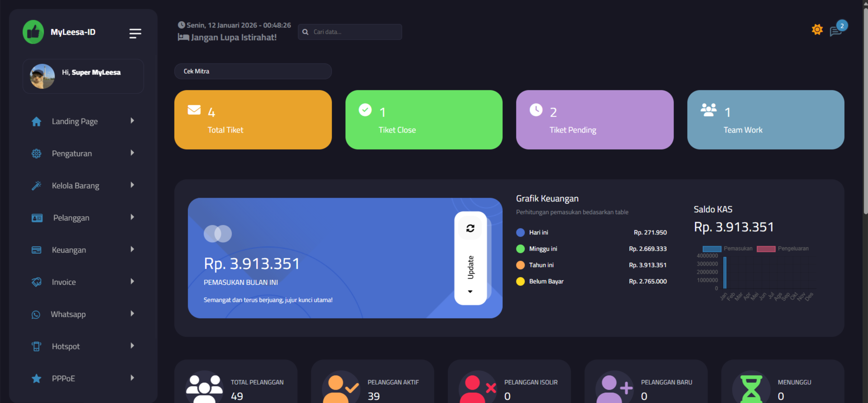Click the refresh icon on the income card
The height and width of the screenshot is (403, 868).
[470, 228]
